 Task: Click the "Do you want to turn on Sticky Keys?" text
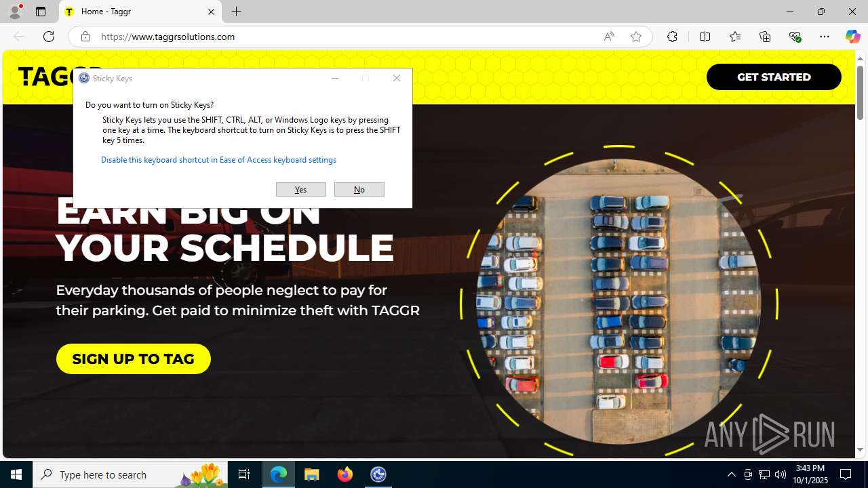click(149, 105)
